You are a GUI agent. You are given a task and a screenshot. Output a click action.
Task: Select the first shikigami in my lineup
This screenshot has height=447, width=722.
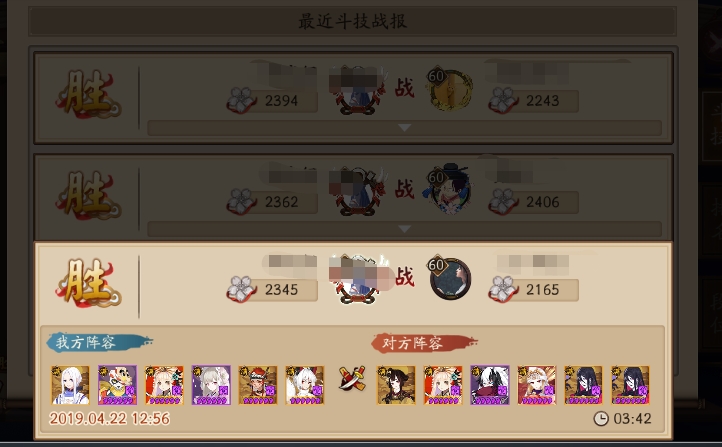coord(70,385)
